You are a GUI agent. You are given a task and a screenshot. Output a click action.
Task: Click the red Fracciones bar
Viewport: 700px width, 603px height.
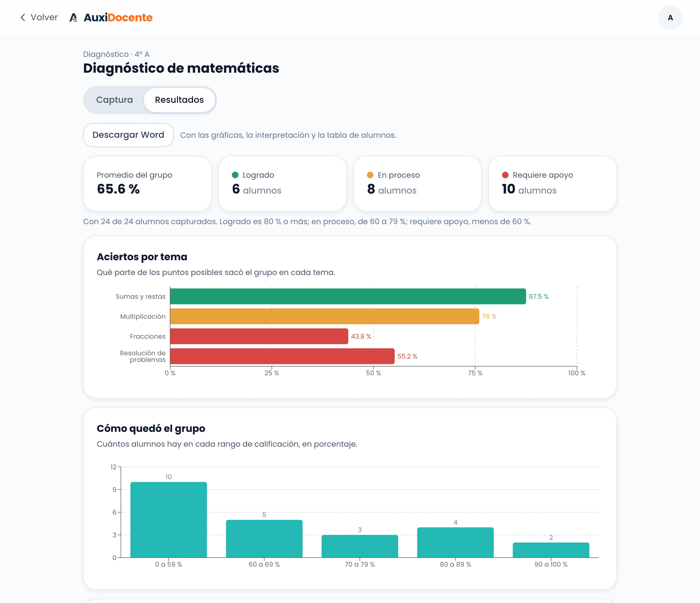(x=259, y=336)
